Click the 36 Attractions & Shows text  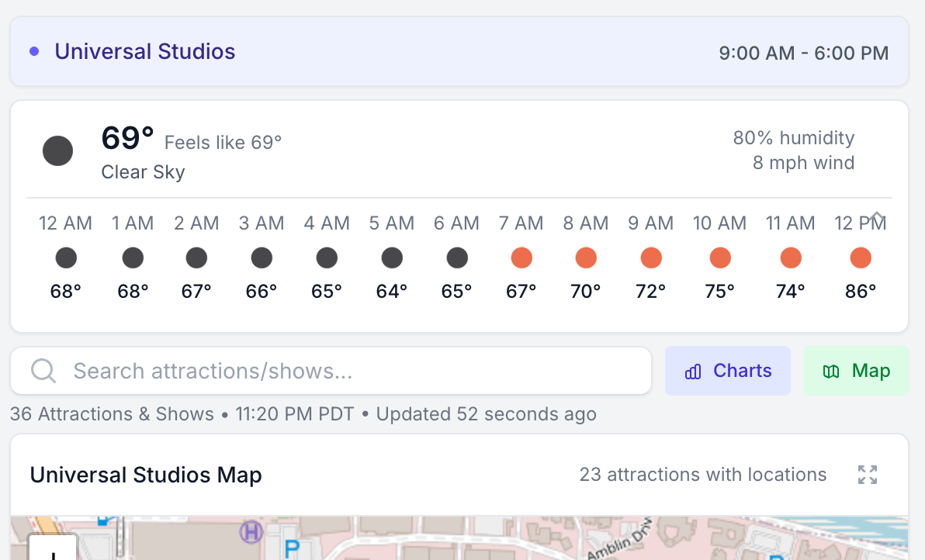coord(112,414)
